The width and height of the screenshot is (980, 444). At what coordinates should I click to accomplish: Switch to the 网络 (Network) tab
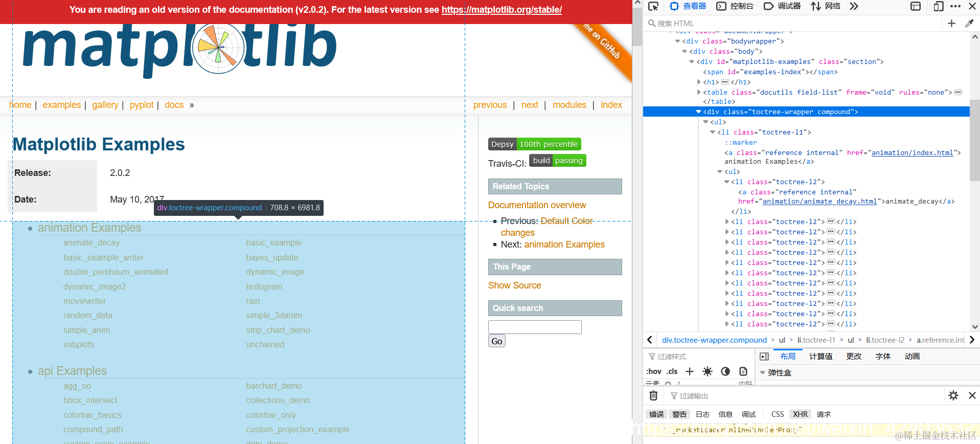pyautogui.click(x=826, y=6)
